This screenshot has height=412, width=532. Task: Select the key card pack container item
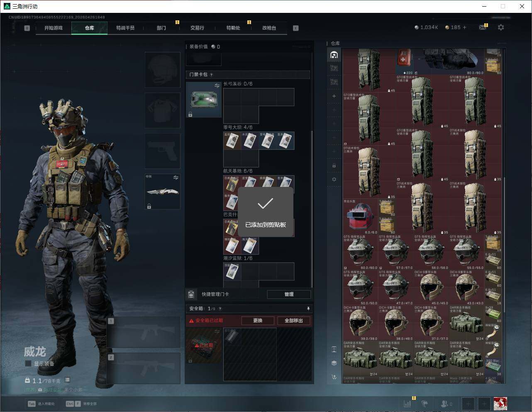pos(204,99)
